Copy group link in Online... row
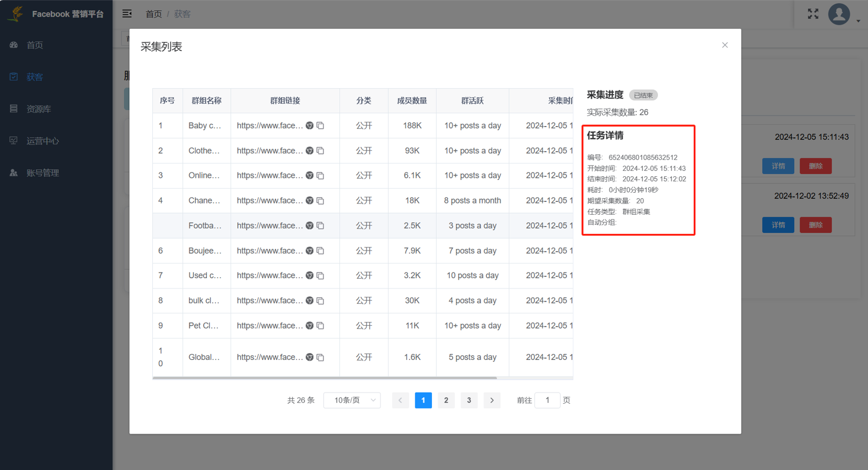The width and height of the screenshot is (868, 470). click(x=320, y=175)
